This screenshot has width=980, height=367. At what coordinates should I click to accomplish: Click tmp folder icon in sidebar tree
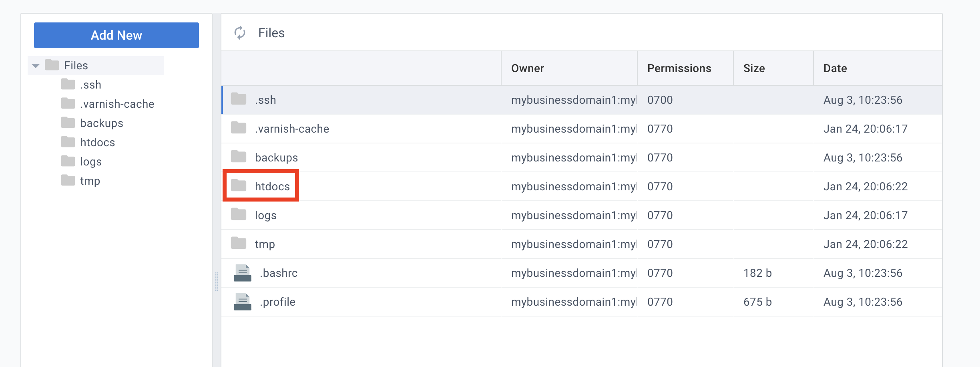tap(68, 181)
